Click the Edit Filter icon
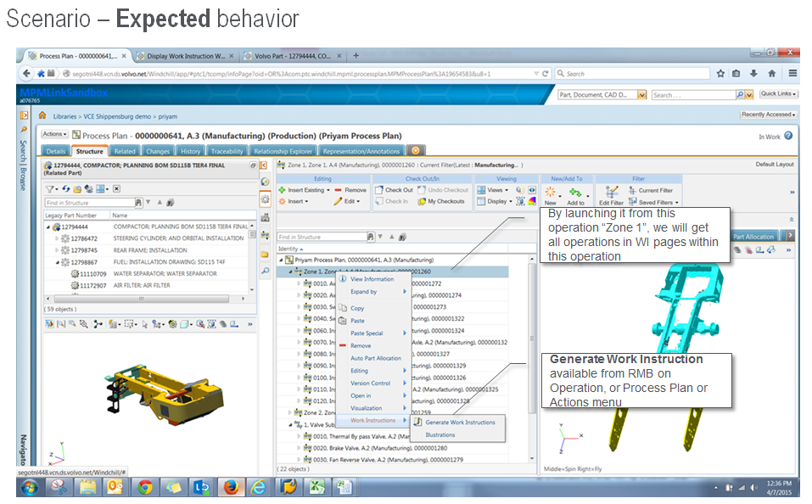This screenshot has height=504, width=812. 612,192
